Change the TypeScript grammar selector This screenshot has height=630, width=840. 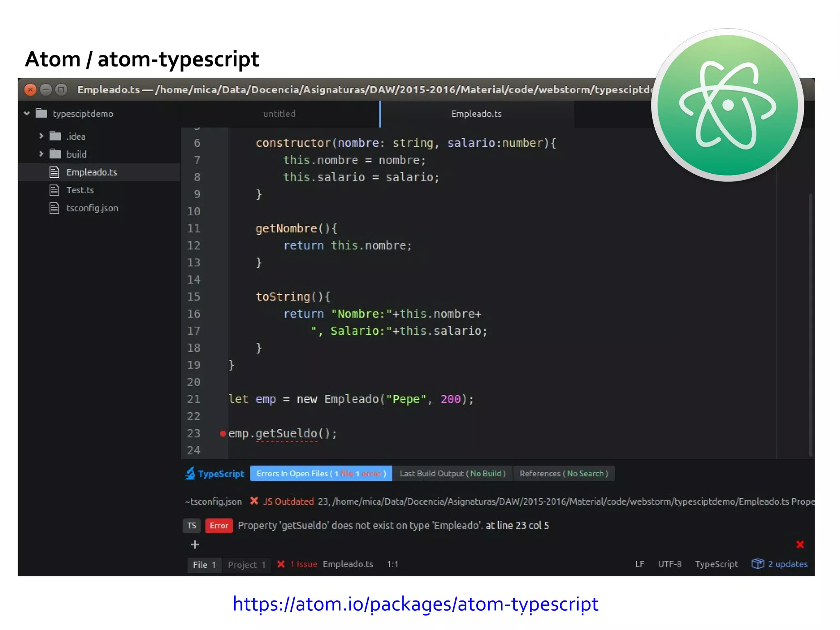[716, 564]
